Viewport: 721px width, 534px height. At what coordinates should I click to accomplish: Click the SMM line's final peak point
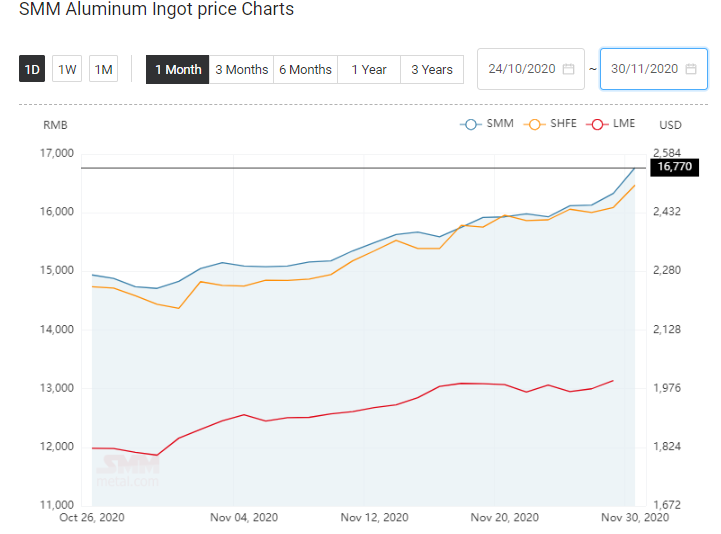[635, 168]
